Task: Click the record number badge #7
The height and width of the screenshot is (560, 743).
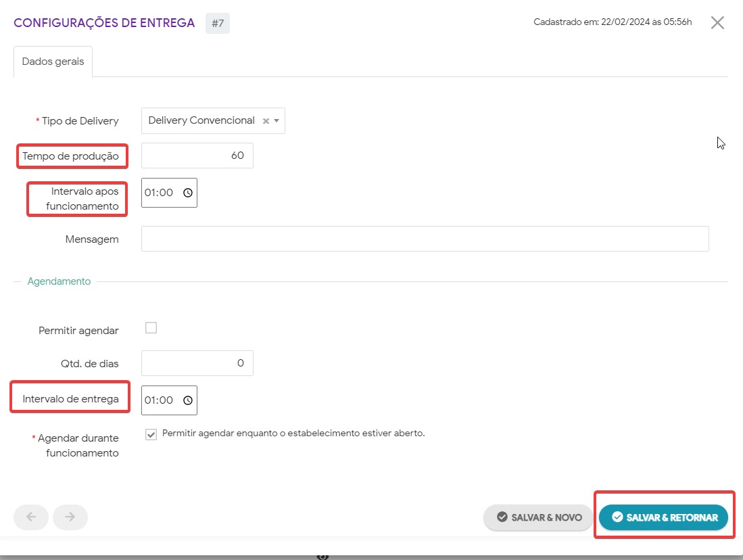Action: [x=218, y=23]
